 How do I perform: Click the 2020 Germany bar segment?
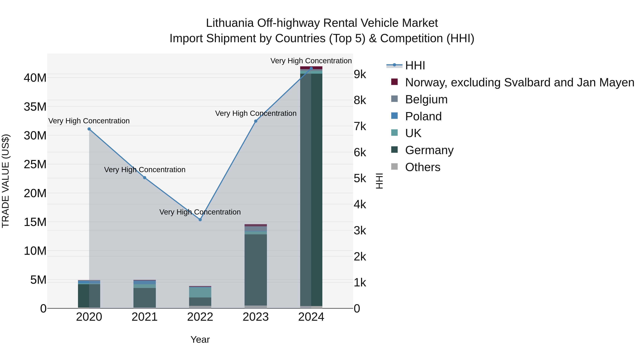pyautogui.click(x=89, y=296)
